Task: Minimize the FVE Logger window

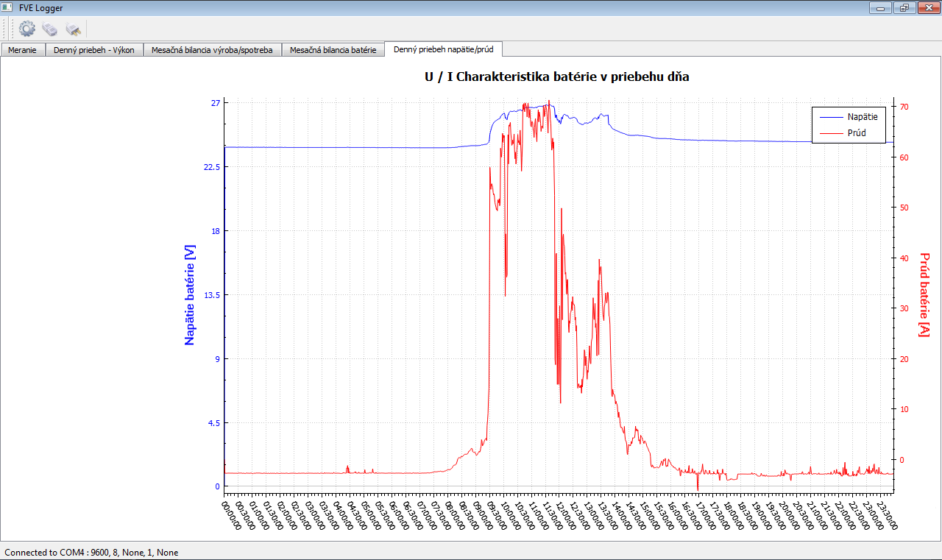Action: coord(879,7)
